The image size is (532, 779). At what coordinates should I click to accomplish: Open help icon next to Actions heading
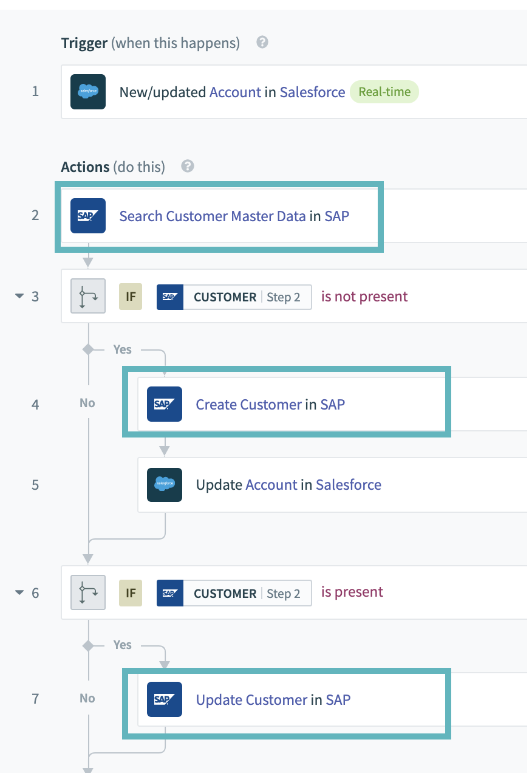188,166
